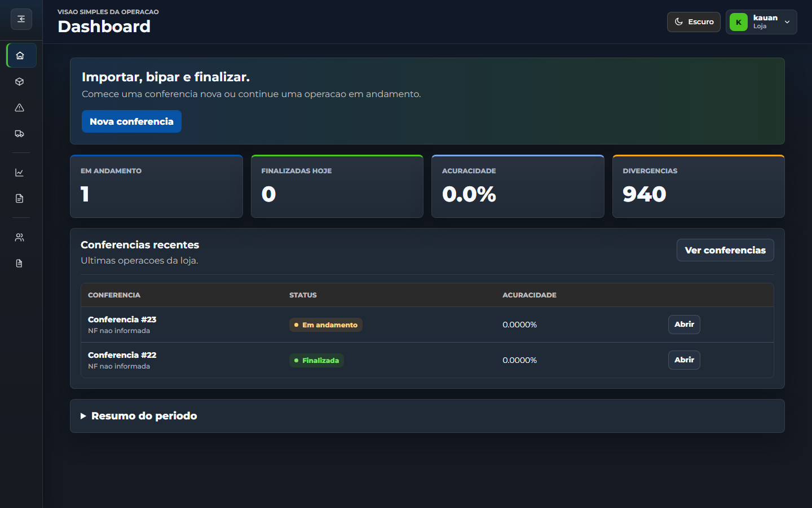
Task: Open the warning triangle sidebar icon
Action: (20, 108)
